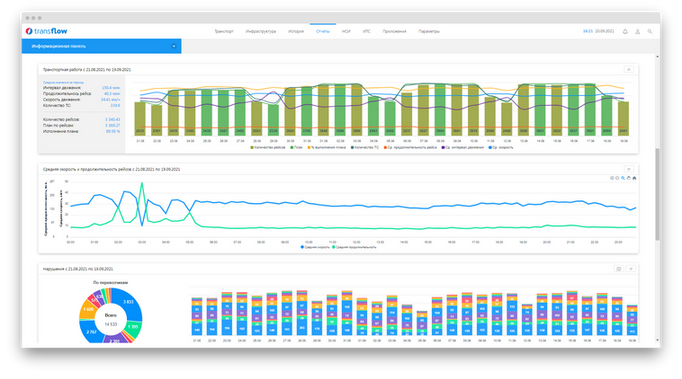
Task: Toggle Ср. интервал движения legend item
Action: (463, 148)
